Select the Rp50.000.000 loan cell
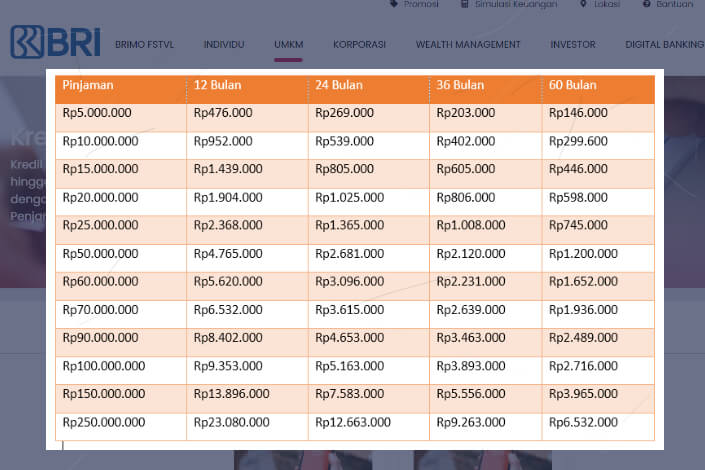Screen dimensions: 705x470 [121, 258]
